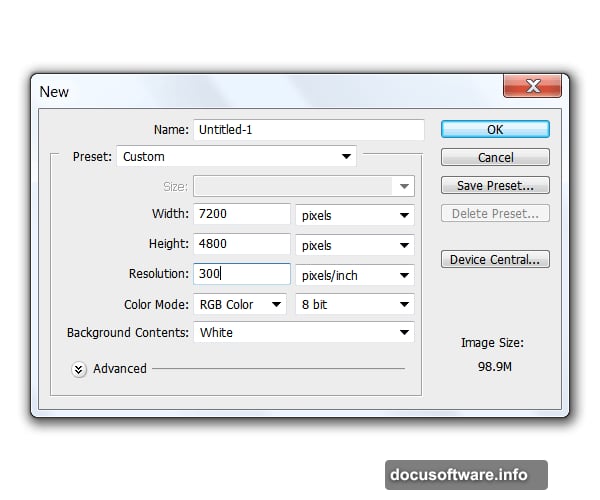Click the Device Central... button
The image size is (600, 500).
(495, 260)
